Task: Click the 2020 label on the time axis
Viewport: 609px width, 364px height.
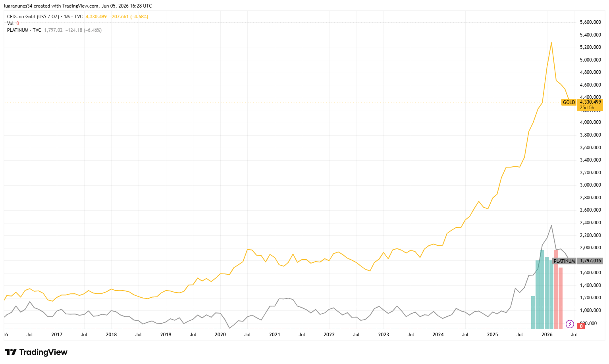Action: (220, 335)
